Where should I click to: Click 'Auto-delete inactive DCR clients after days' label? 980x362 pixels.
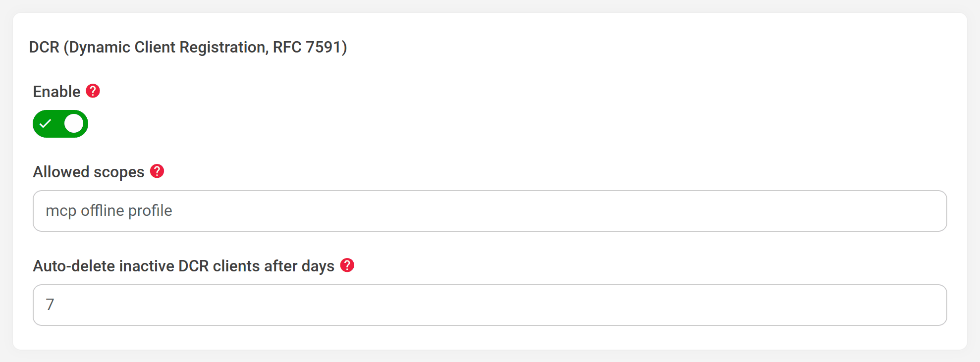(x=184, y=266)
